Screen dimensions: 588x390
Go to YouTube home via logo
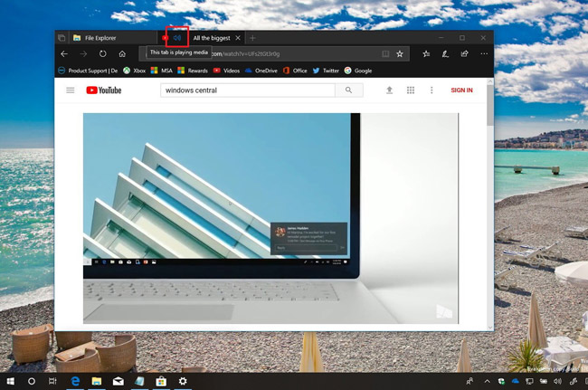(x=104, y=90)
